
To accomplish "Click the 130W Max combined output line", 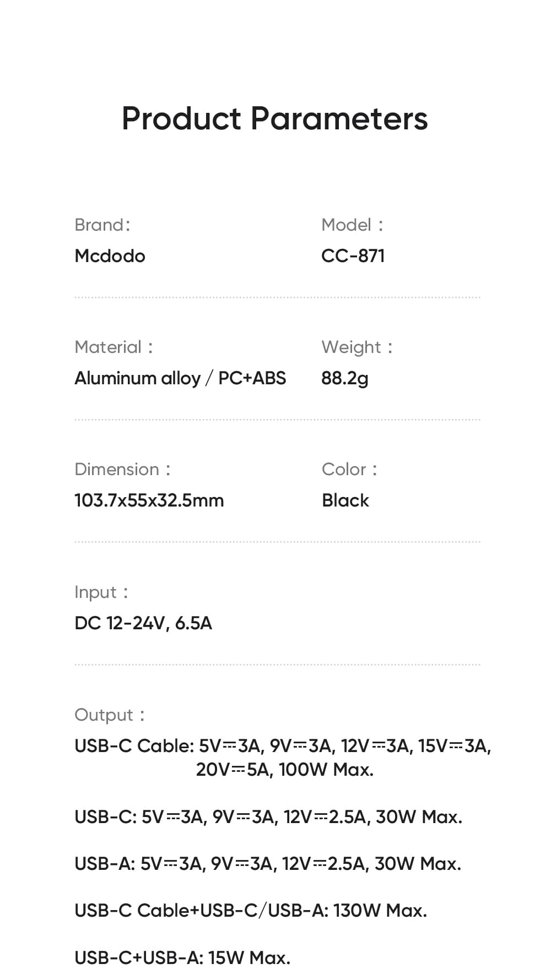I will coord(251,911).
